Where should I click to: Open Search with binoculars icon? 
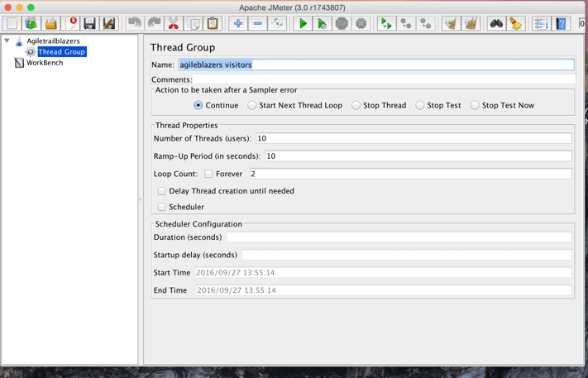point(496,23)
